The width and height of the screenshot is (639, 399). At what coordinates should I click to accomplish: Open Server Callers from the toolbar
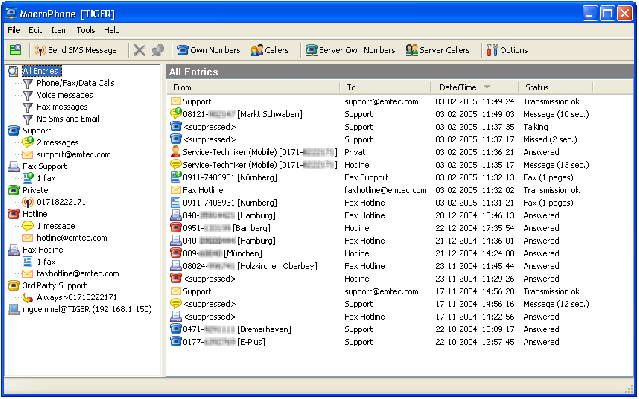click(x=437, y=50)
